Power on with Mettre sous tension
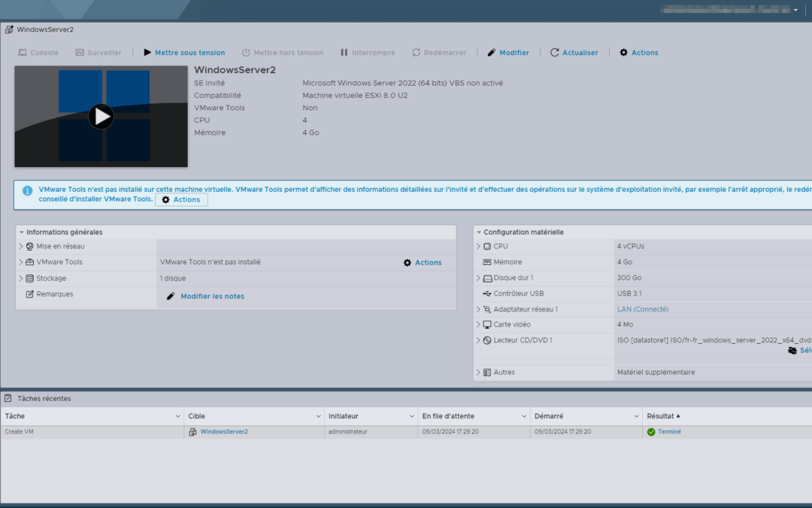 pyautogui.click(x=184, y=53)
